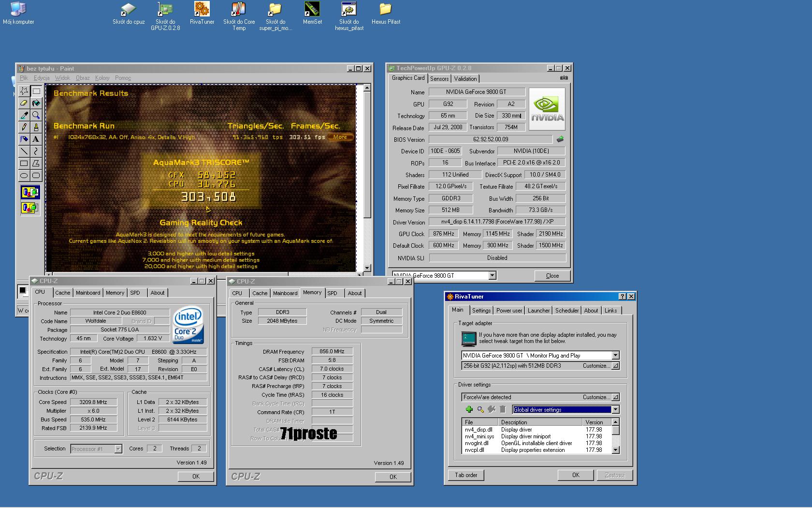This screenshot has height=508, width=812.
Task: Click the Close button in GPU-Z
Action: (x=552, y=276)
